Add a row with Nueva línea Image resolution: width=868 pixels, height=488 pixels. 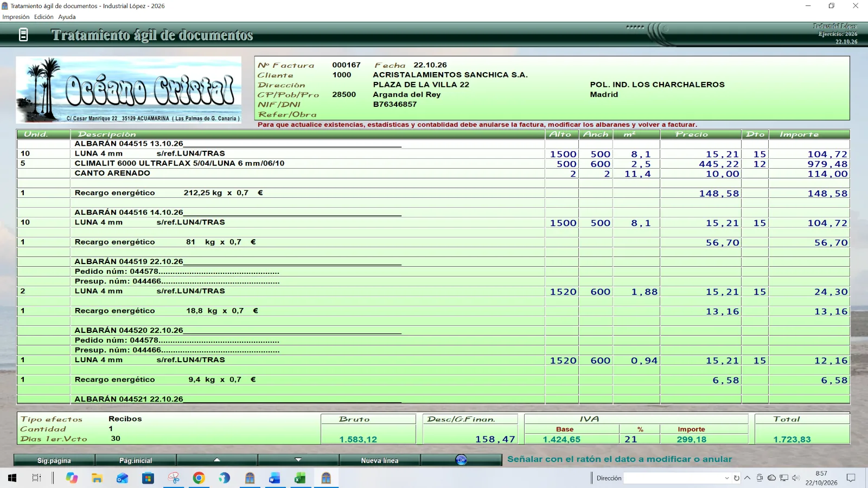(380, 460)
